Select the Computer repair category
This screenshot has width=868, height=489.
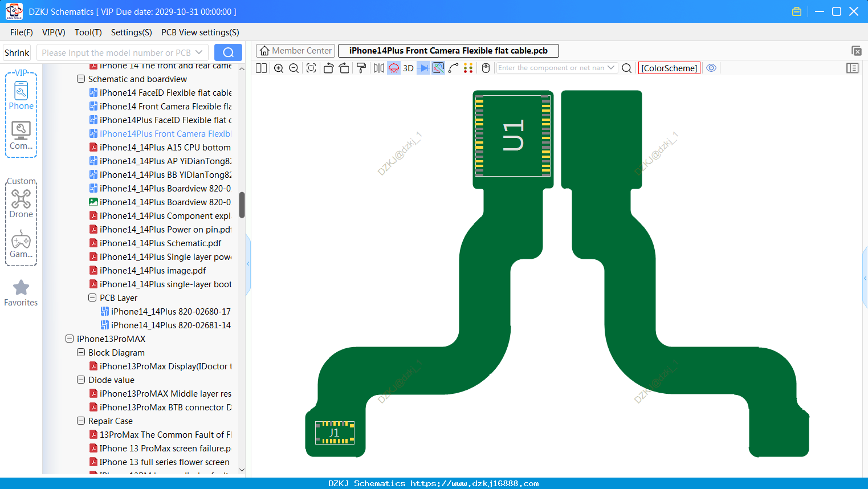[x=21, y=135]
